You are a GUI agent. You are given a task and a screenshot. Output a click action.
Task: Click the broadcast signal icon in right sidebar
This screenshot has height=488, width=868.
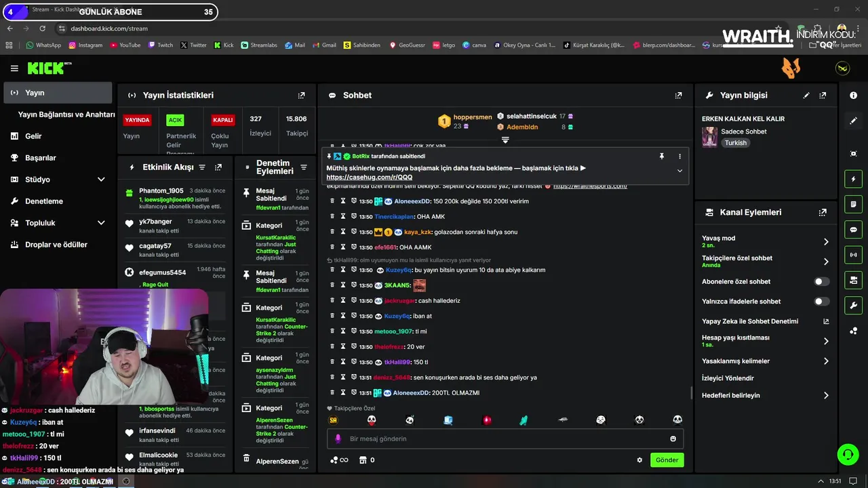853,255
